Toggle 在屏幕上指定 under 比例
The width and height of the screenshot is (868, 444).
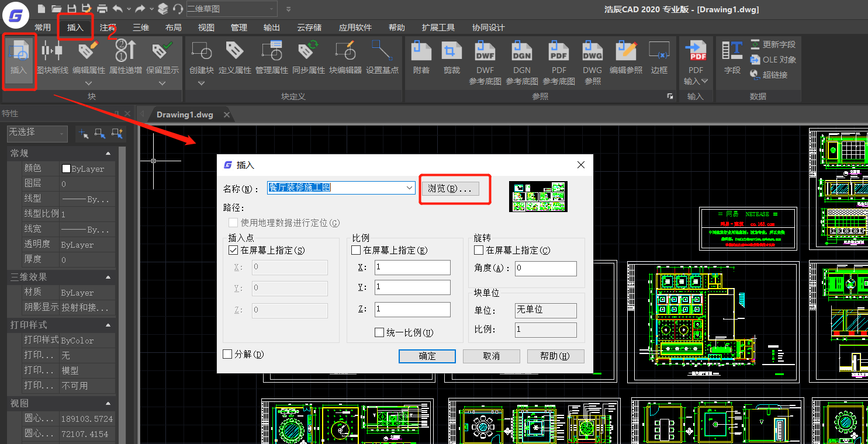point(356,250)
